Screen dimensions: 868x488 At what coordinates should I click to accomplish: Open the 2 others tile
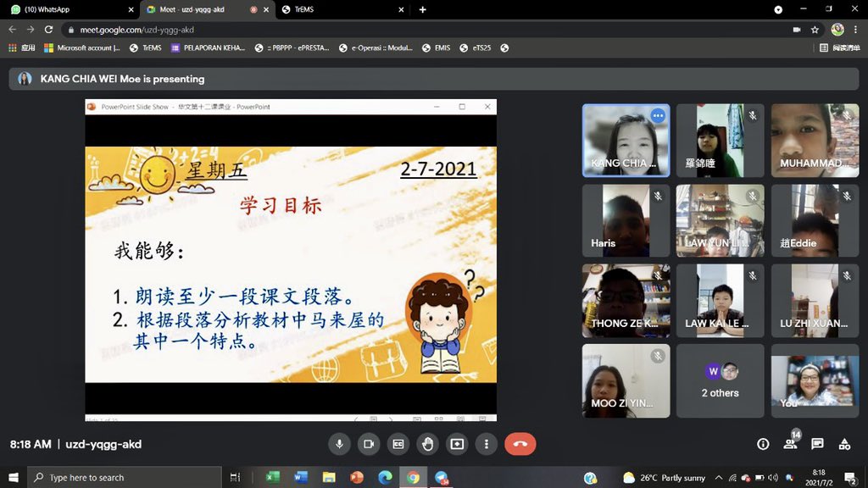[721, 380]
